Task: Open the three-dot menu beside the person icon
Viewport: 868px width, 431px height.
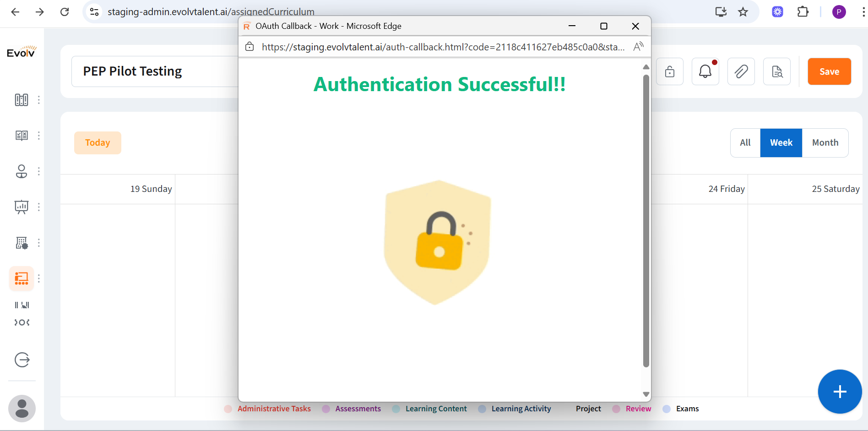Action: [39, 171]
